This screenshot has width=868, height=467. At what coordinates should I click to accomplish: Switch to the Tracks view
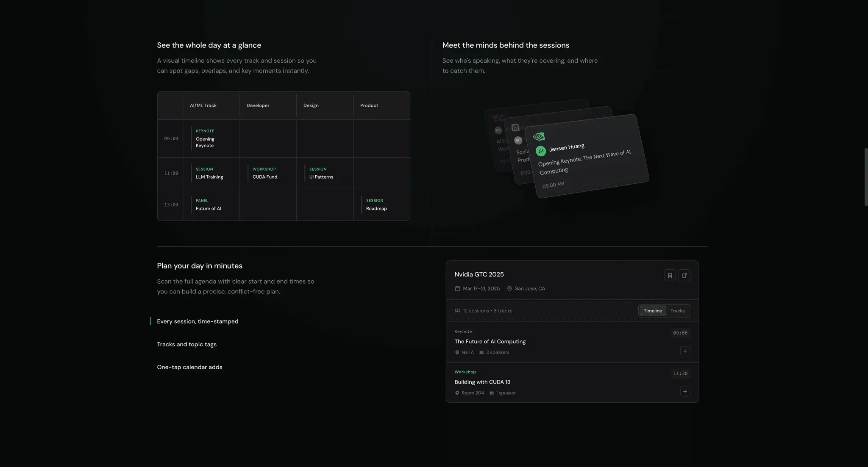pos(677,311)
